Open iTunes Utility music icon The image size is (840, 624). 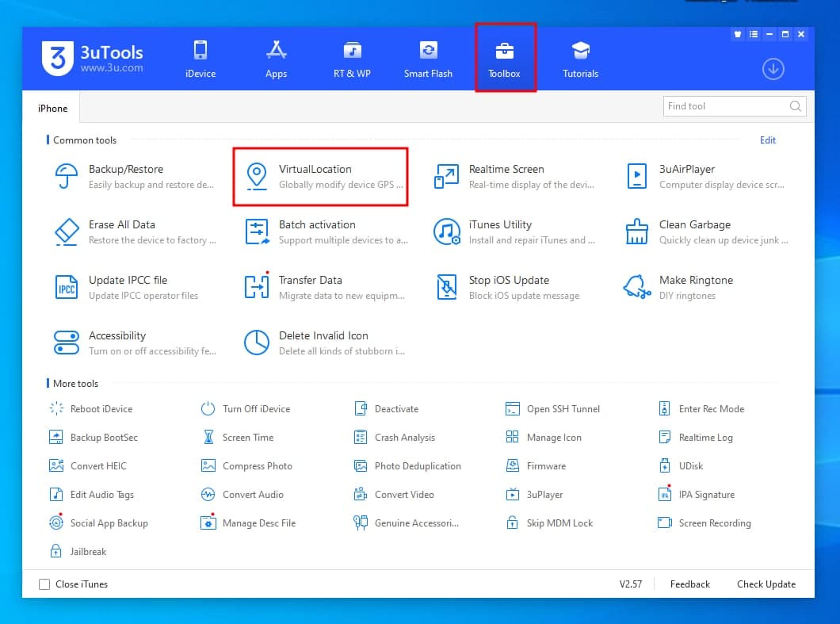pyautogui.click(x=447, y=232)
